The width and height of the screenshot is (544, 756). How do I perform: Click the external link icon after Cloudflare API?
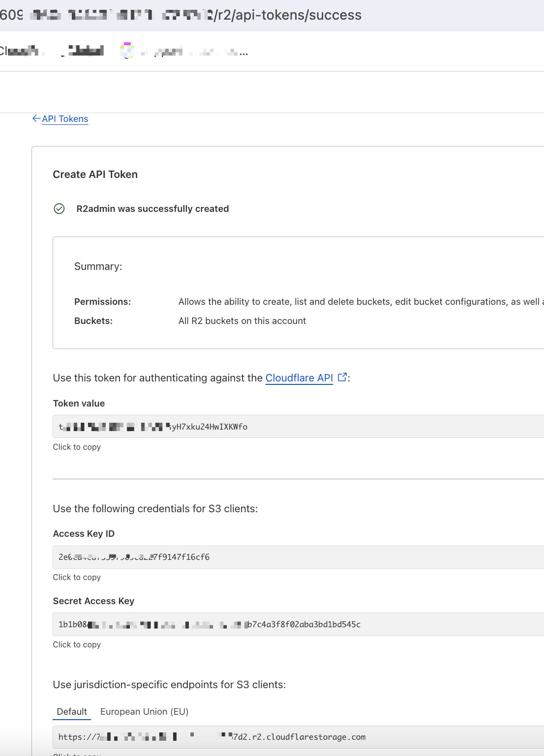point(342,377)
